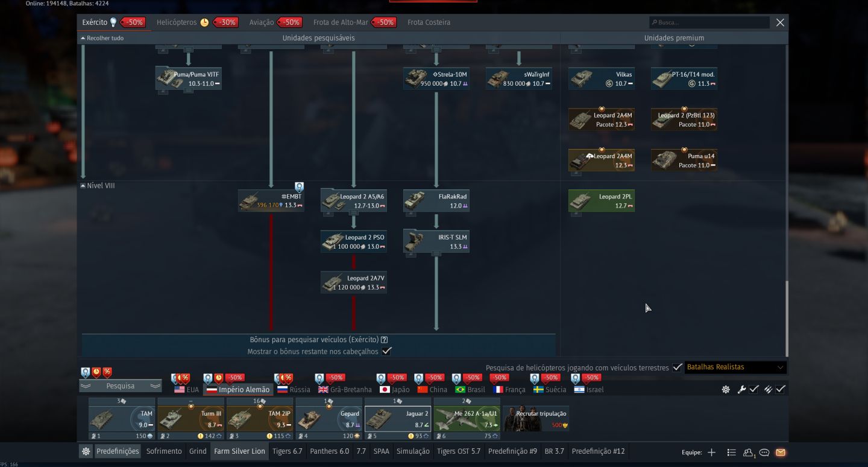Switch to the Aviação tab
868x467 pixels.
click(x=262, y=22)
